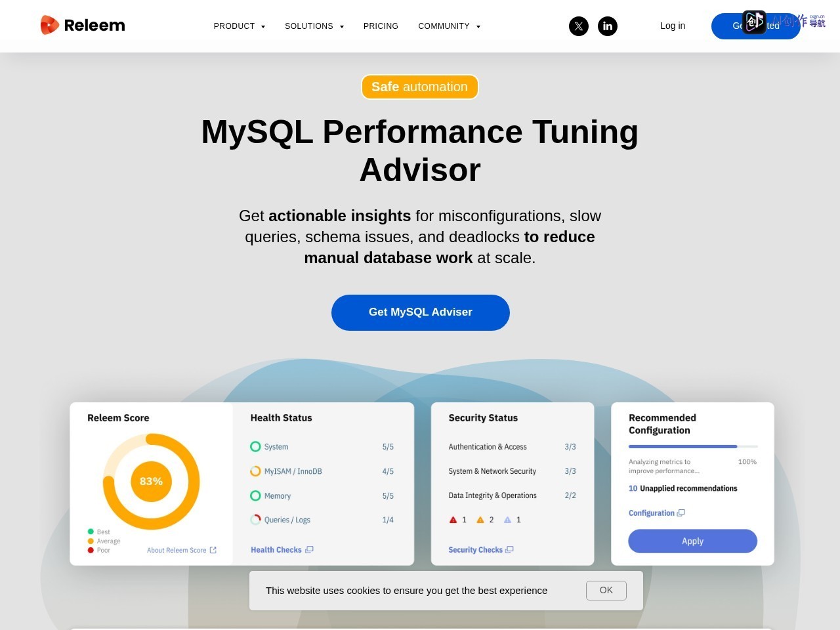Click the blue info triangle icon
This screenshot has height=630, width=840.
pos(507,520)
